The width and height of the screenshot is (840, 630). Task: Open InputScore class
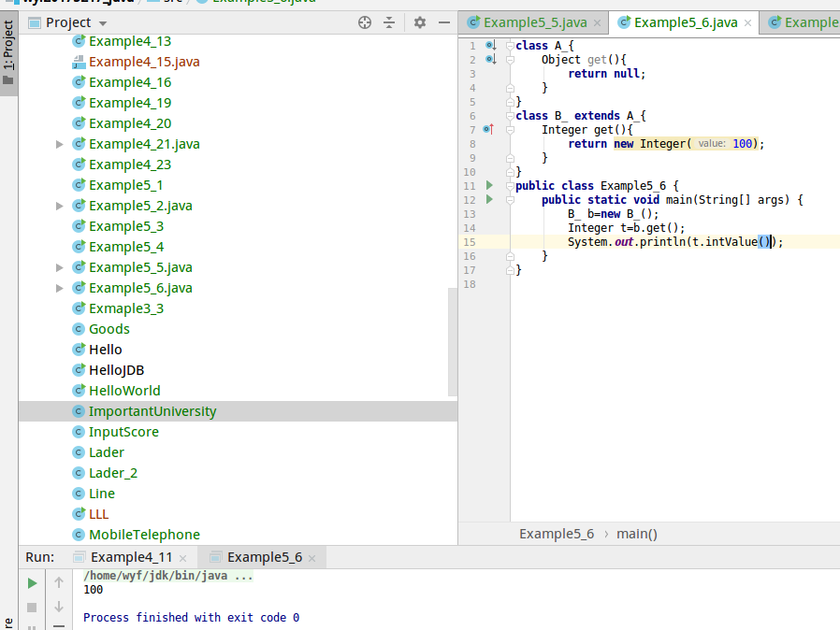123,432
